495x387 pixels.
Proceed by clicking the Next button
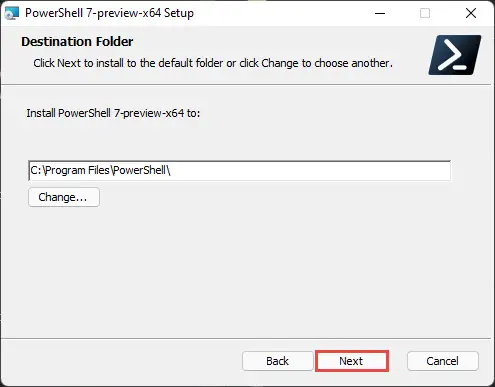[x=352, y=361]
